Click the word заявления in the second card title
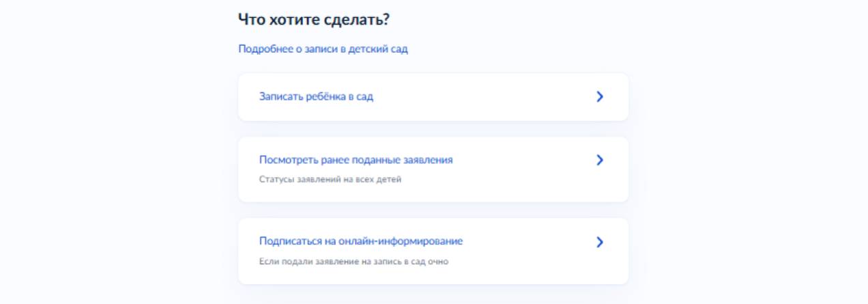The image size is (868, 304). pyautogui.click(x=432, y=160)
